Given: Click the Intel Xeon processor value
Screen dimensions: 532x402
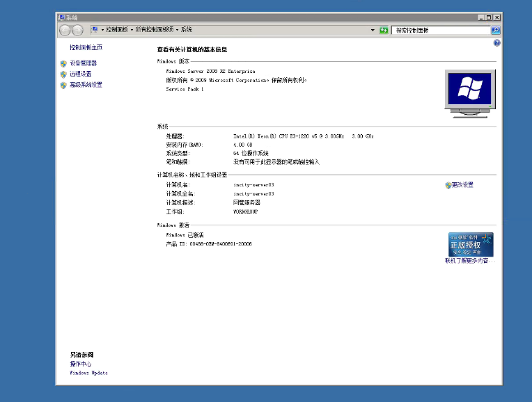Looking at the screenshot, I should pyautogui.click(x=304, y=136).
